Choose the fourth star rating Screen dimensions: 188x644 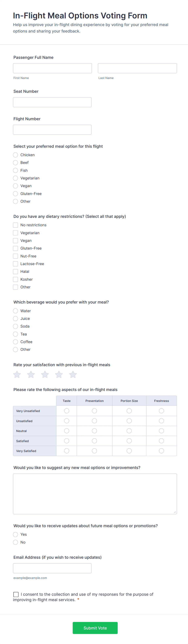point(59,374)
